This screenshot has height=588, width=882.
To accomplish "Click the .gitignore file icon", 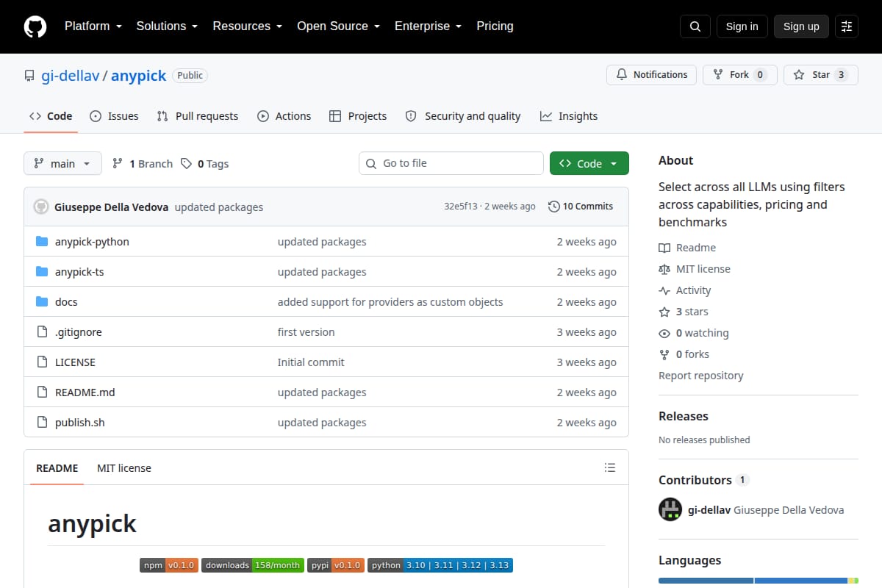I will [42, 332].
